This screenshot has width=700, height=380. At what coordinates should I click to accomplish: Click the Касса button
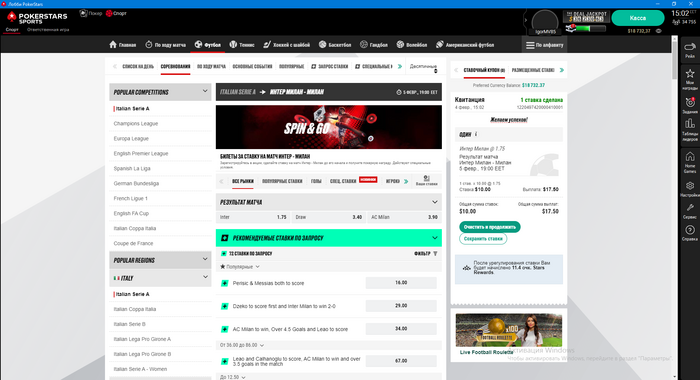(x=638, y=18)
